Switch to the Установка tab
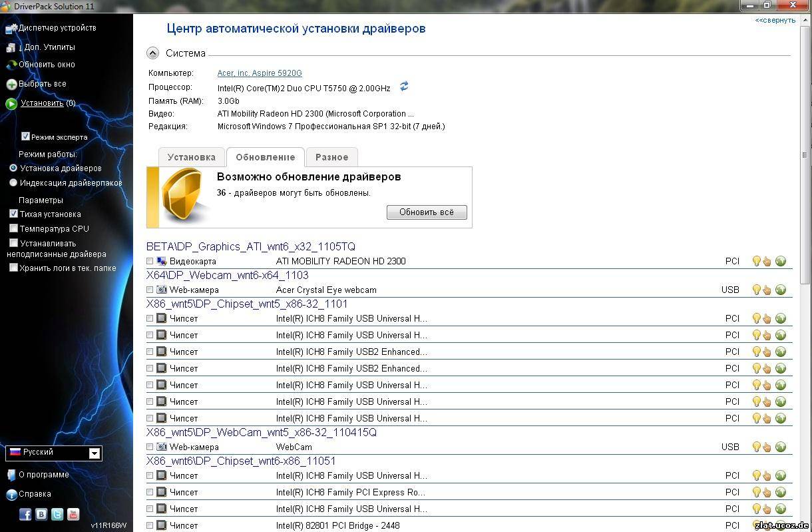The image size is (812, 532). (x=192, y=157)
